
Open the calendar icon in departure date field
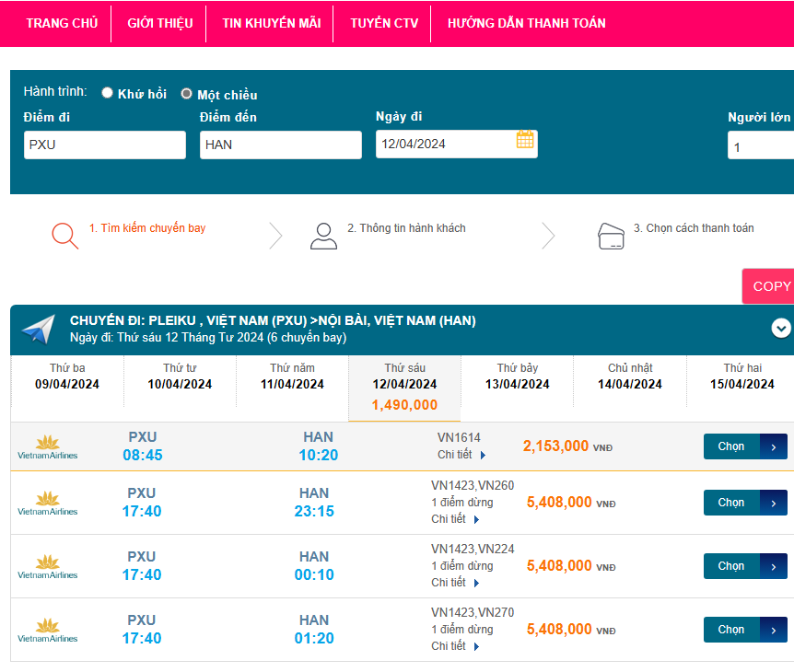coord(525,140)
